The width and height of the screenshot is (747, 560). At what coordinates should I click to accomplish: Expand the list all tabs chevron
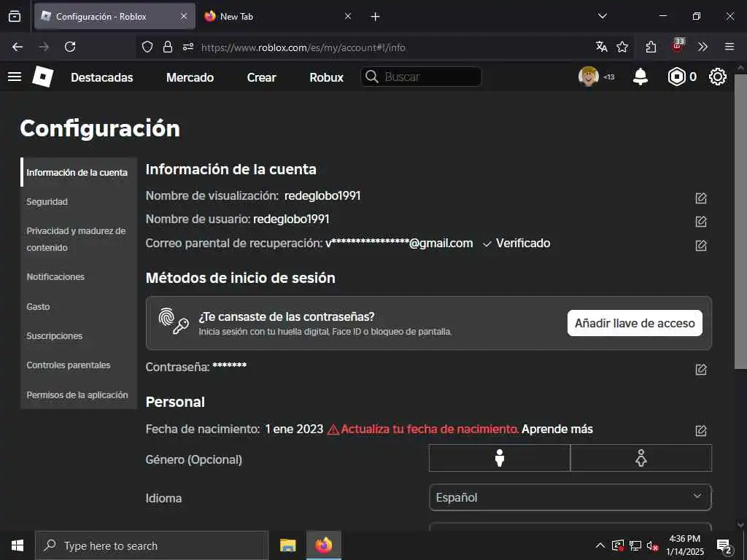(x=602, y=16)
